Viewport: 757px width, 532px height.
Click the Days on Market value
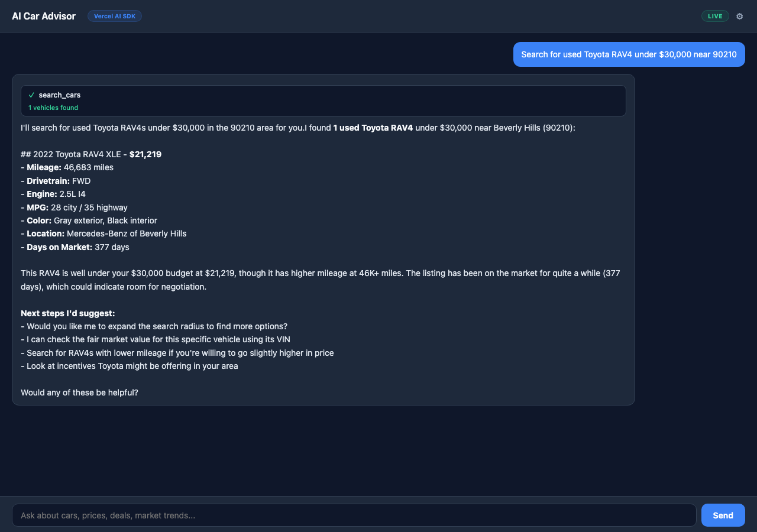click(112, 247)
